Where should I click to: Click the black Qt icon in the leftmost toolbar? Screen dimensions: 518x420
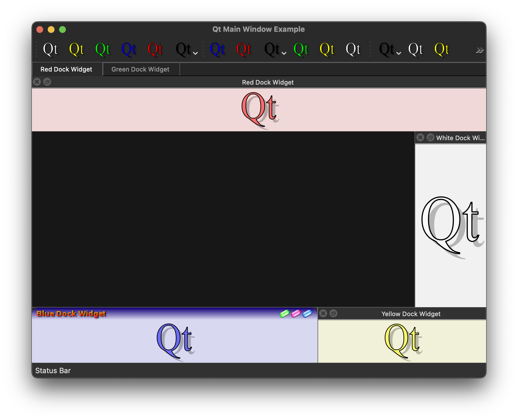coord(183,49)
